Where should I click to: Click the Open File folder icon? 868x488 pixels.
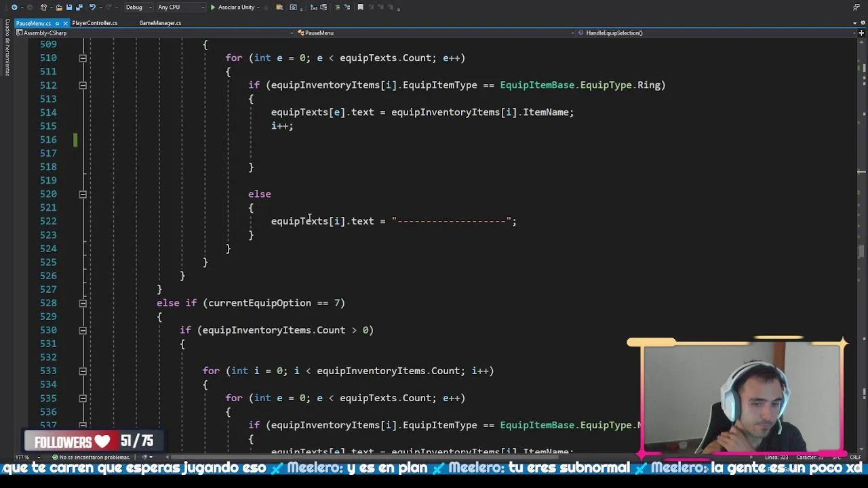click(59, 7)
